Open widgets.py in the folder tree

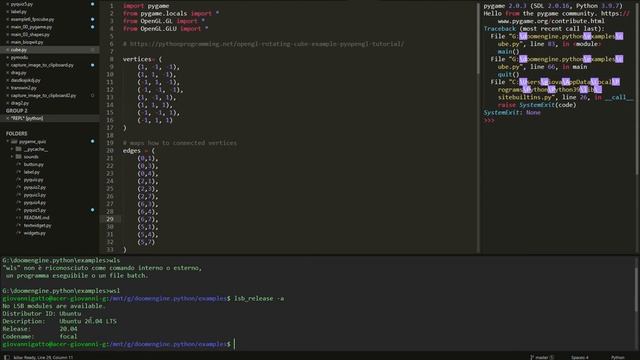(35, 233)
